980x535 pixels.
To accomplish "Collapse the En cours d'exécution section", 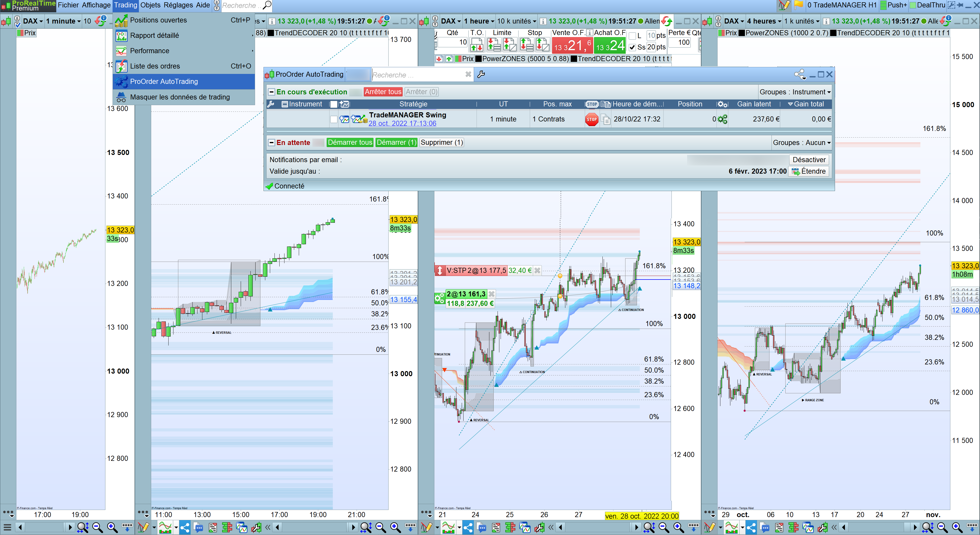I will point(271,92).
